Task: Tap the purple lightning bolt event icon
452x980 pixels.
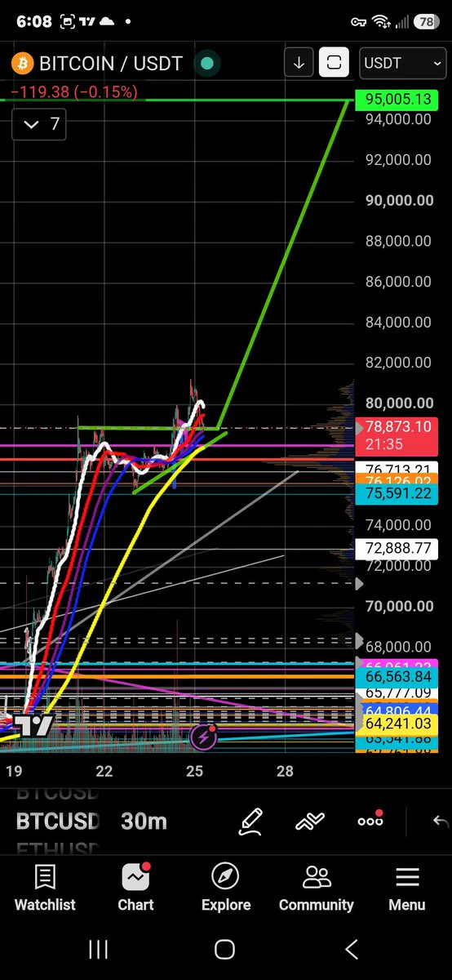Action: pyautogui.click(x=203, y=737)
